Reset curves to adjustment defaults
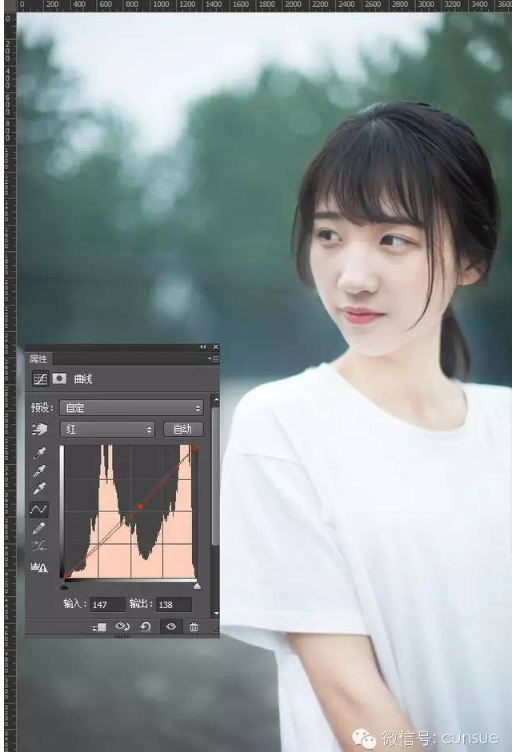512x752 pixels. (x=146, y=627)
